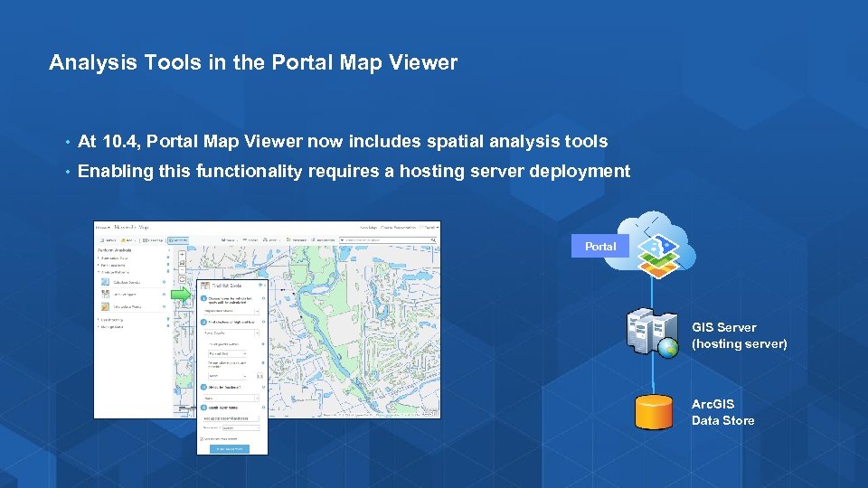Show help for result layer name step
This screenshot has width=868, height=488.
click(263, 408)
